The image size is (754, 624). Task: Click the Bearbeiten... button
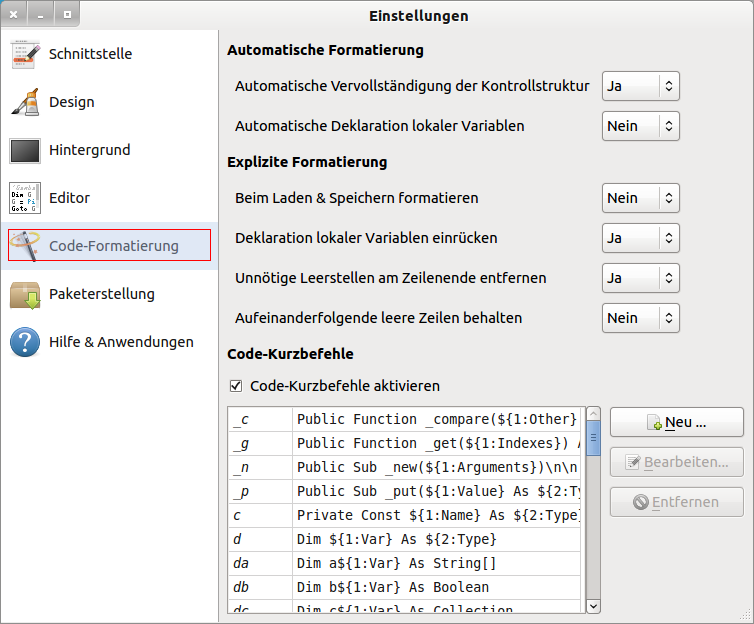tap(676, 462)
